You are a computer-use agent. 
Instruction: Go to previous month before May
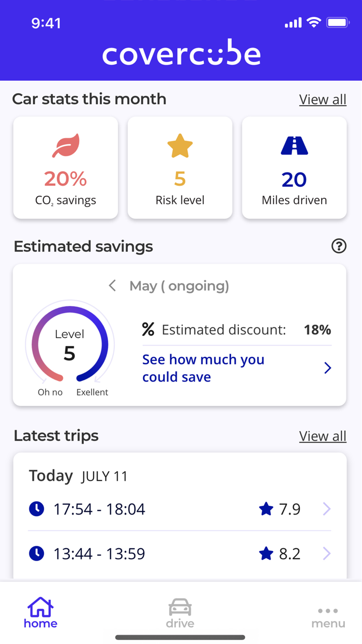pyautogui.click(x=112, y=286)
